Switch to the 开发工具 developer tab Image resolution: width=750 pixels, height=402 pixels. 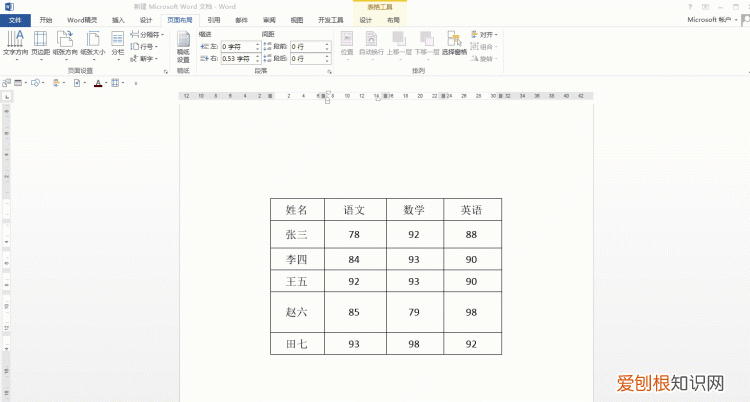click(x=331, y=20)
